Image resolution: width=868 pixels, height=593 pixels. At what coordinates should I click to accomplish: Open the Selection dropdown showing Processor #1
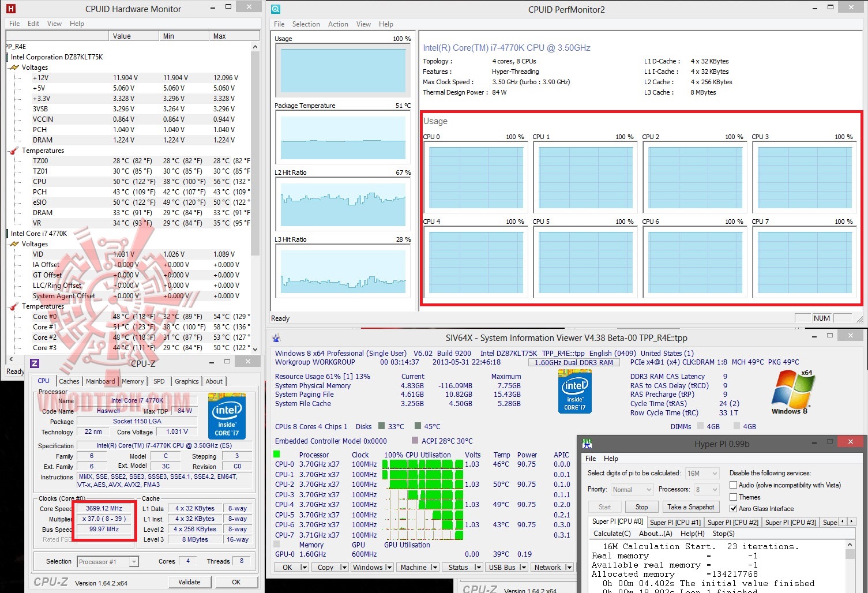point(108,561)
